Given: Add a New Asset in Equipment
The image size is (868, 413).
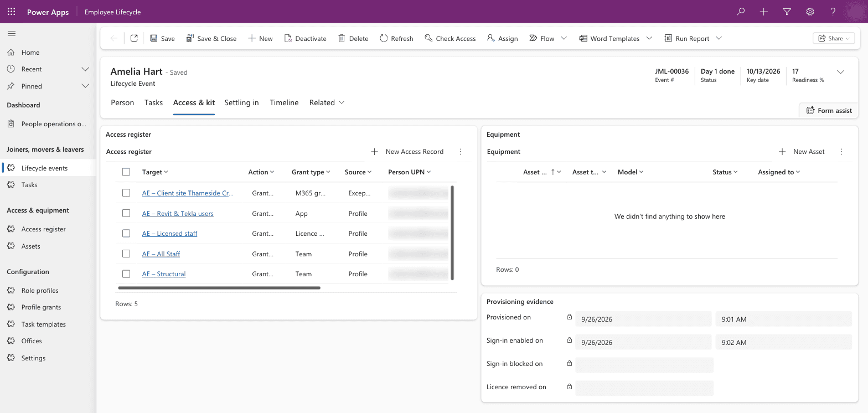Looking at the screenshot, I should click(x=802, y=152).
